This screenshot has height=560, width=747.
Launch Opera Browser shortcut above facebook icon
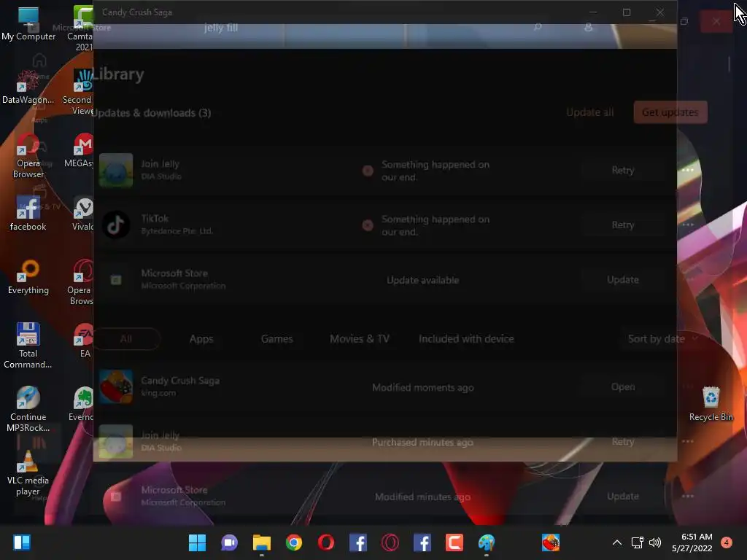click(x=28, y=155)
